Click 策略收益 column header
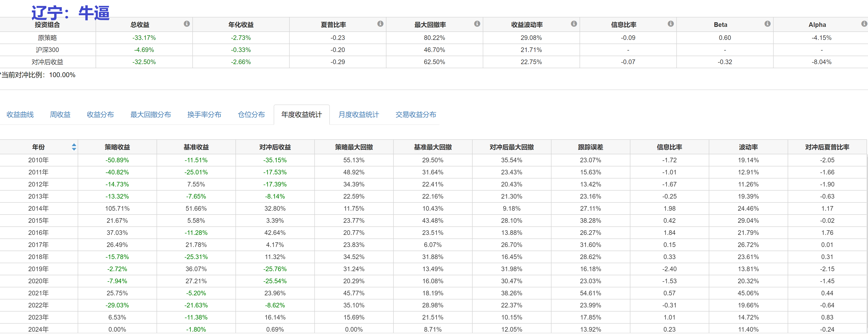This screenshot has width=868, height=335. (117, 147)
